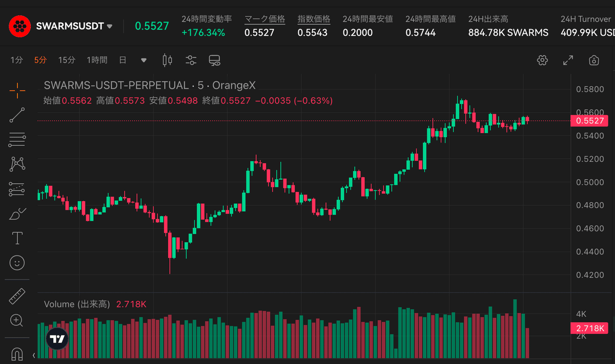Click the マーク価格 label
This screenshot has width=615, height=364.
[264, 19]
